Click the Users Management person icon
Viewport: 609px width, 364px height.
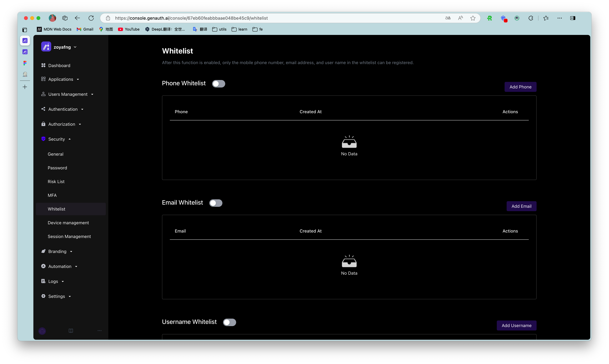(43, 94)
